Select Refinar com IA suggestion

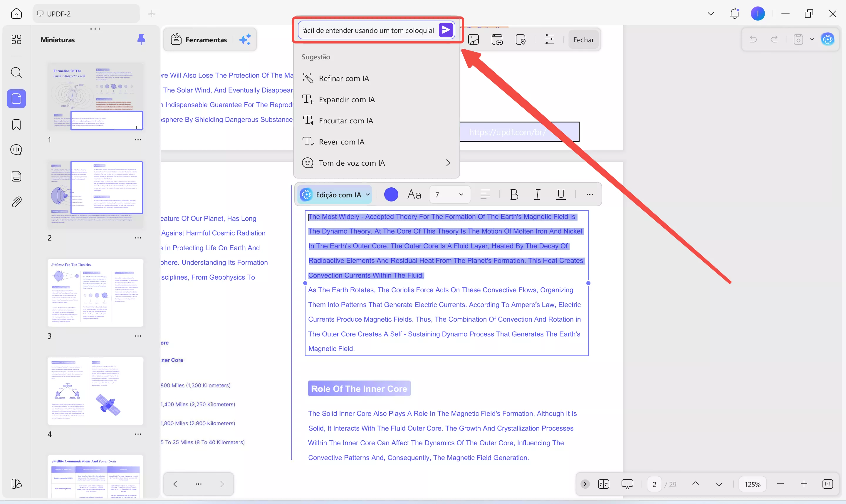tap(344, 78)
